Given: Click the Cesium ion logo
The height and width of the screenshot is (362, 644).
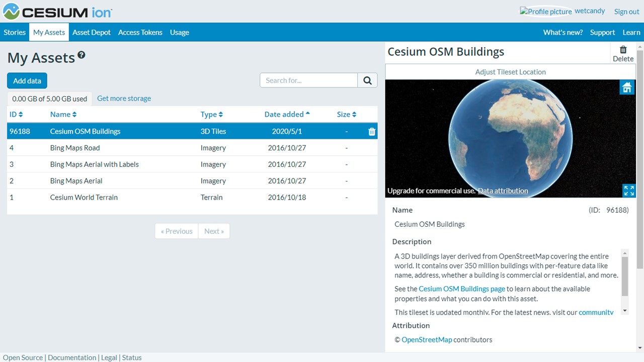Looking at the screenshot, I should pyautogui.click(x=57, y=11).
